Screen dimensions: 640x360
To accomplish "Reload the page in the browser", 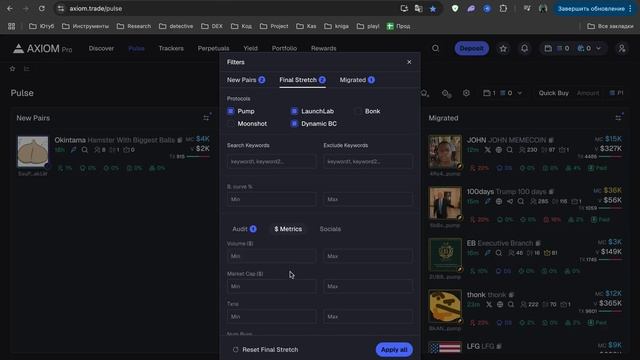I will click(42, 9).
